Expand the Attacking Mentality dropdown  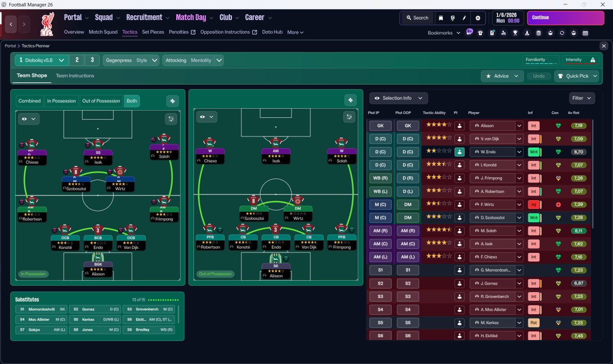(193, 60)
